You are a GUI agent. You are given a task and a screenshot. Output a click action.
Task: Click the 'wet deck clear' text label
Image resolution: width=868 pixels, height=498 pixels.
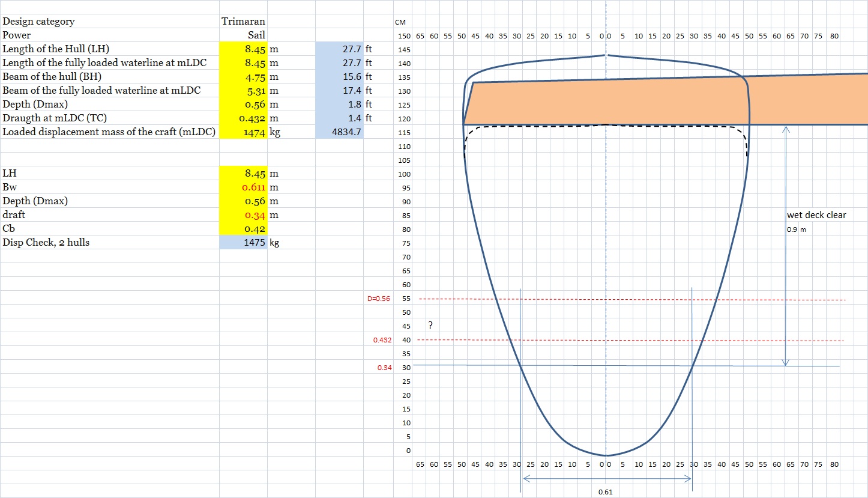click(816, 215)
